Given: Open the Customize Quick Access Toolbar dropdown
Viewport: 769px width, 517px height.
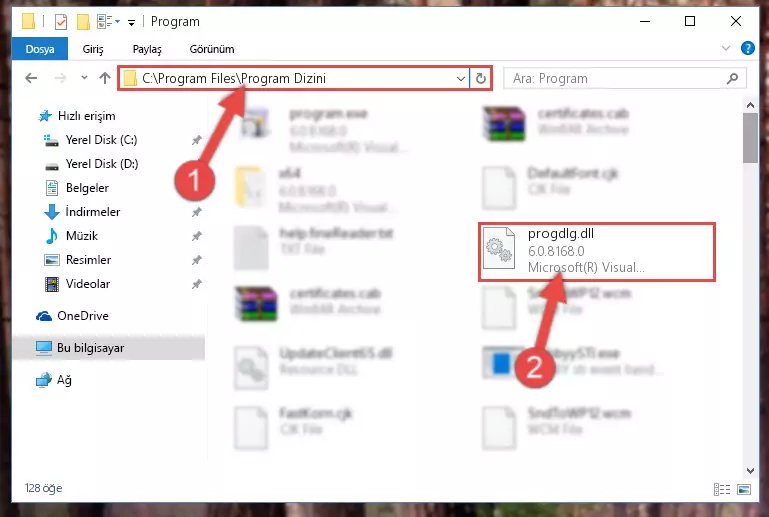Looking at the screenshot, I should pos(131,22).
